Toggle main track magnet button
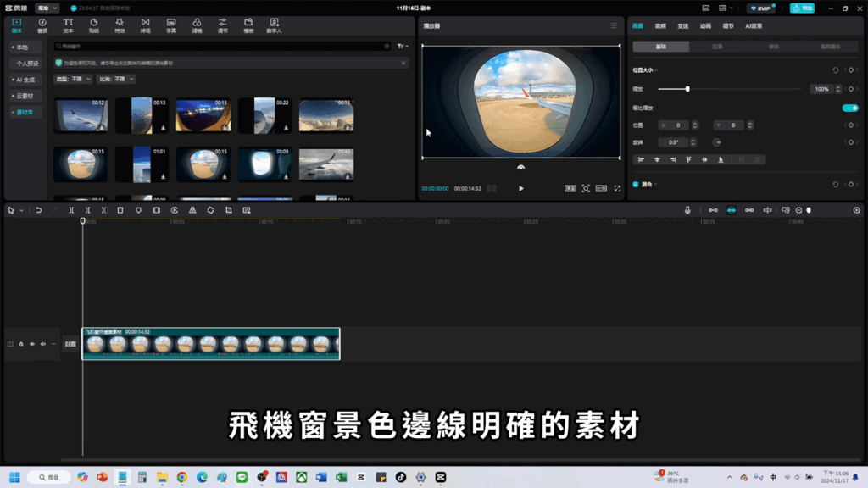This screenshot has height=488, width=868. pos(713,210)
